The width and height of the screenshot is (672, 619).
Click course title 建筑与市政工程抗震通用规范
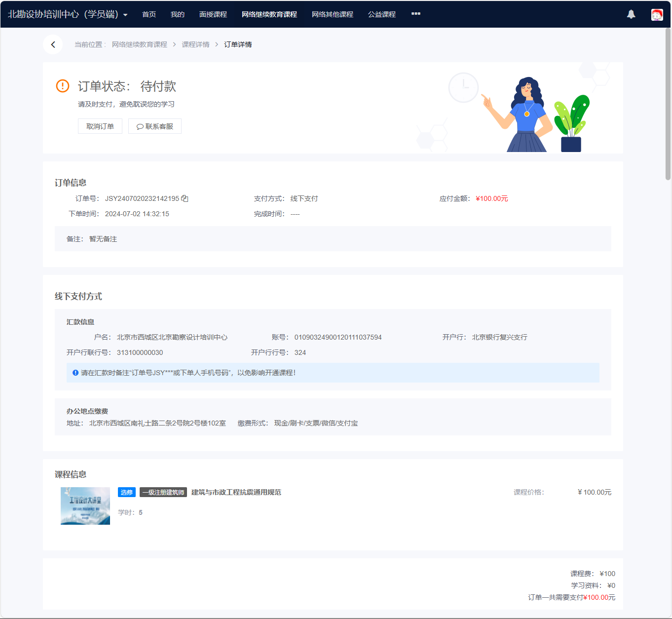coord(236,492)
